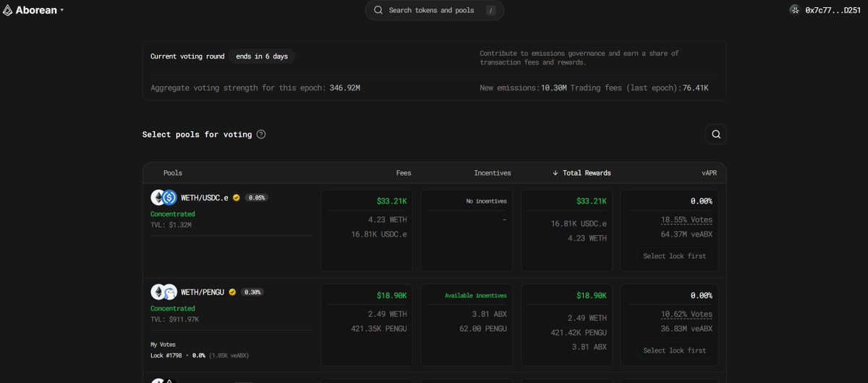This screenshot has height=383, width=868.
Task: Click the $18.90K fees value
Action: (391, 295)
